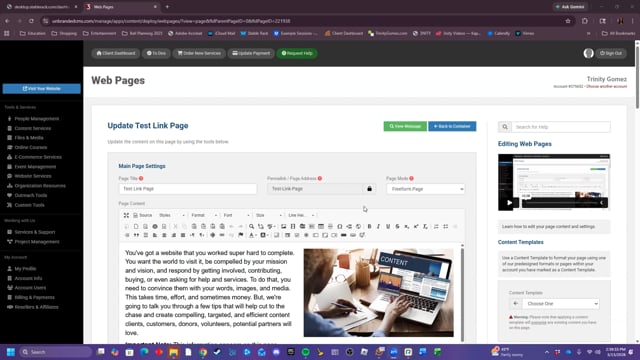Expand the Format dropdown in editor
The width and height of the screenshot is (640, 360).
coord(204,215)
